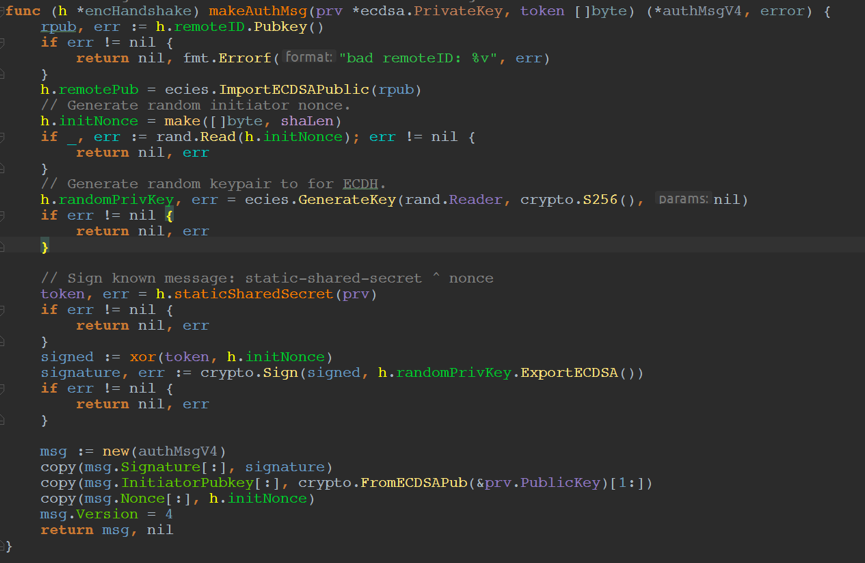Screen dimensions: 865x563
Task: Click the 'func' keyword
Action: tap(23, 11)
